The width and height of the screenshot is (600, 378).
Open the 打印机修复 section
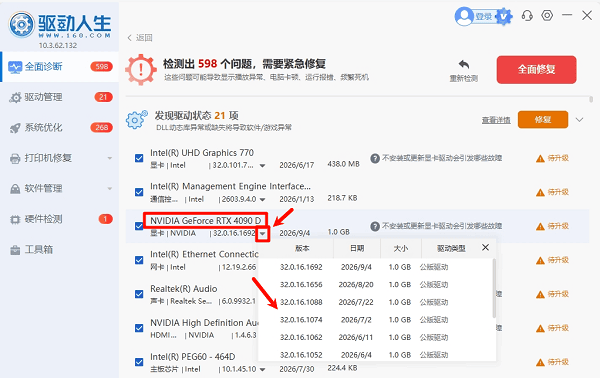pos(60,158)
